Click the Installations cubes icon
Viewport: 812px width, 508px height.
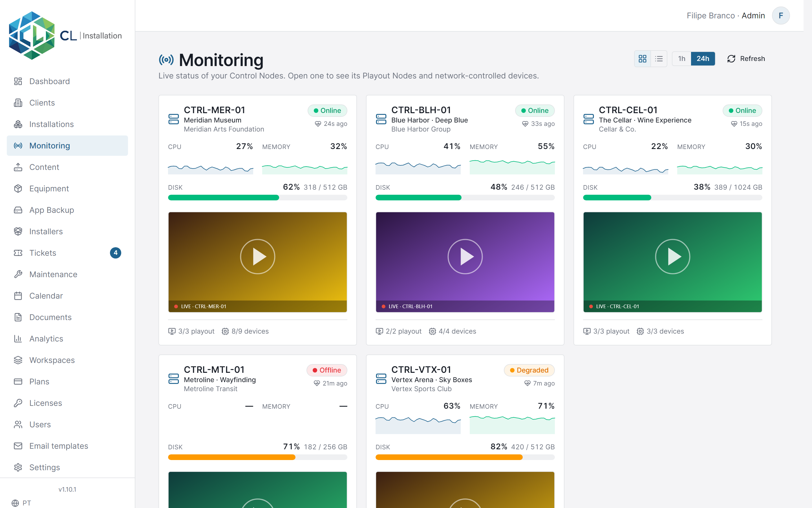coord(18,124)
